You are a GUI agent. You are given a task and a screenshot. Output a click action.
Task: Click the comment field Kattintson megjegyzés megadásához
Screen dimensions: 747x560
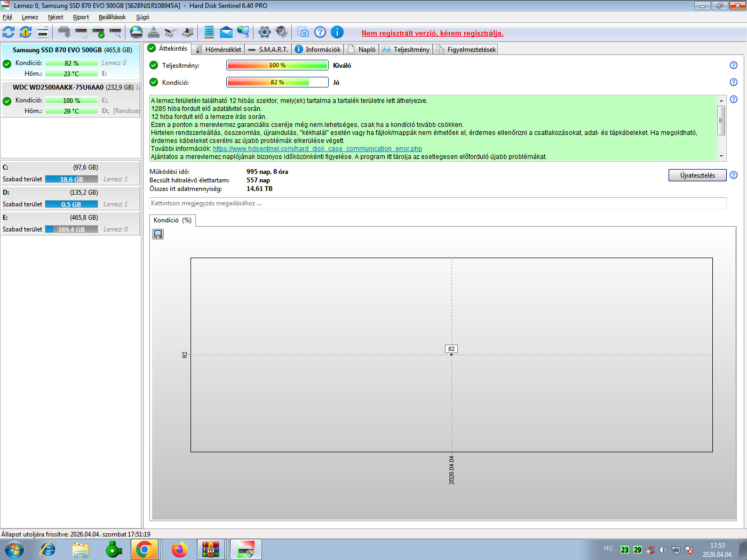438,203
